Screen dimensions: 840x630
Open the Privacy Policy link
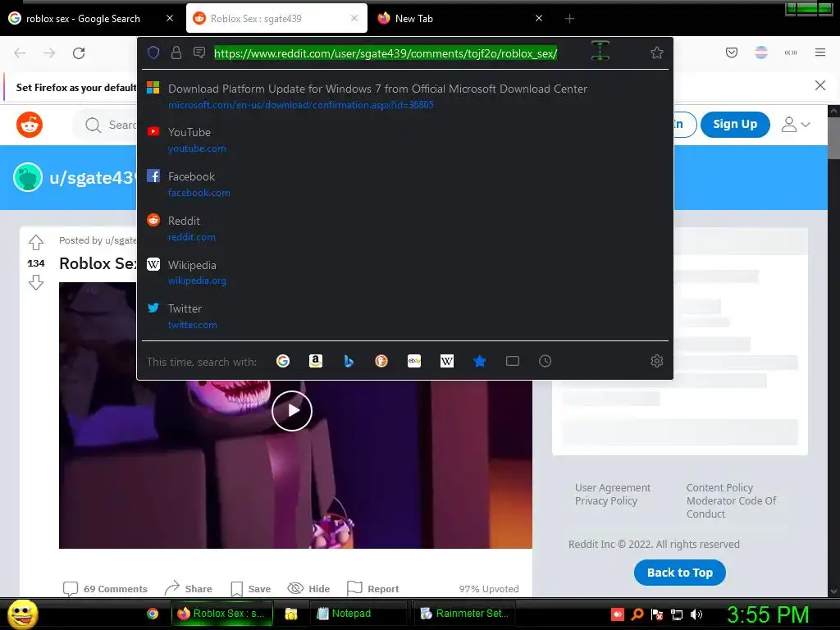coord(606,501)
